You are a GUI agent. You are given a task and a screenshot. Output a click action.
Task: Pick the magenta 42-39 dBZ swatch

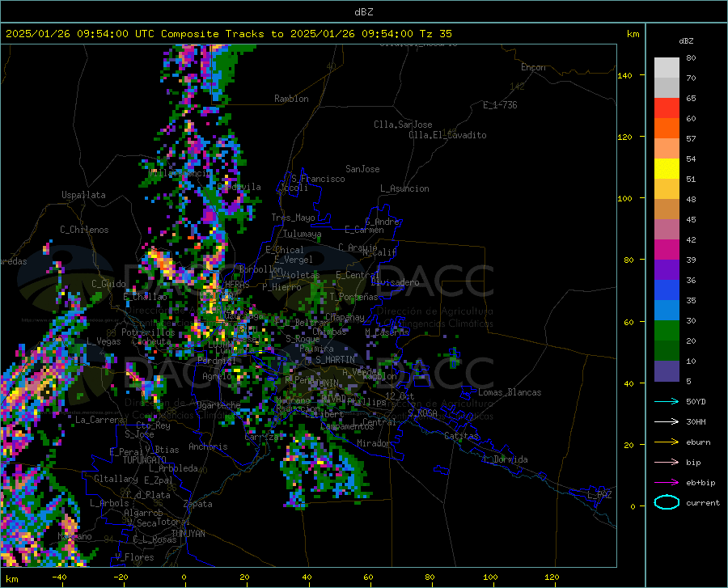pyautogui.click(x=667, y=250)
